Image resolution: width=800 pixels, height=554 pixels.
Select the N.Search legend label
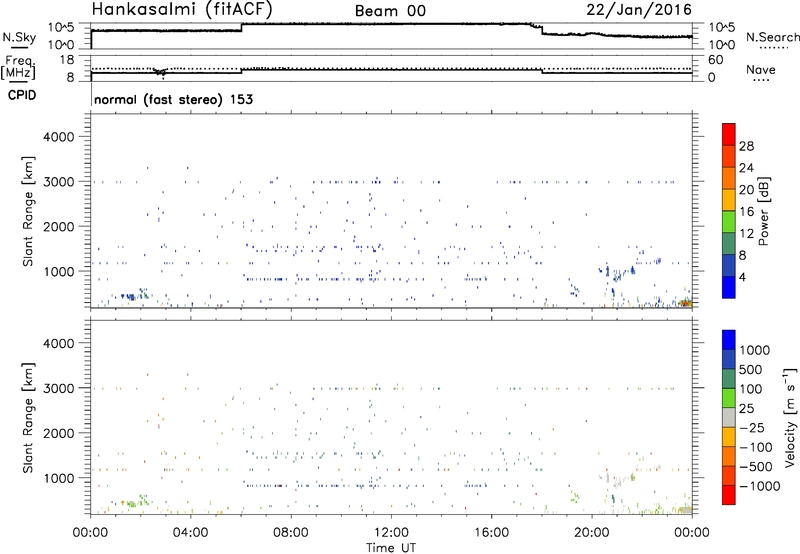772,37
